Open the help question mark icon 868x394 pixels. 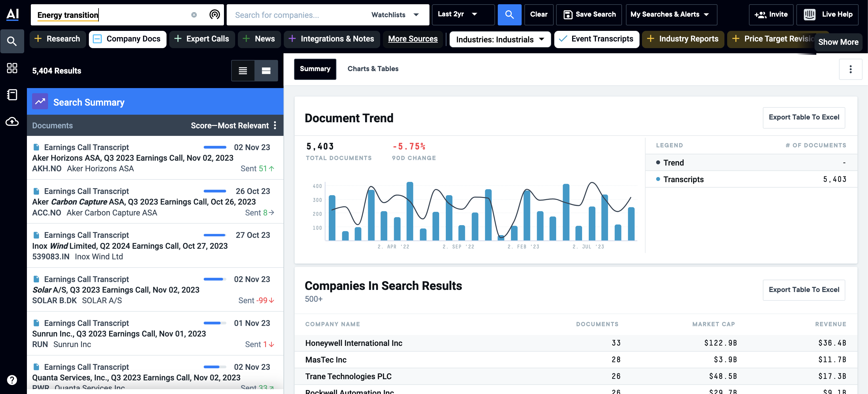coord(12,380)
